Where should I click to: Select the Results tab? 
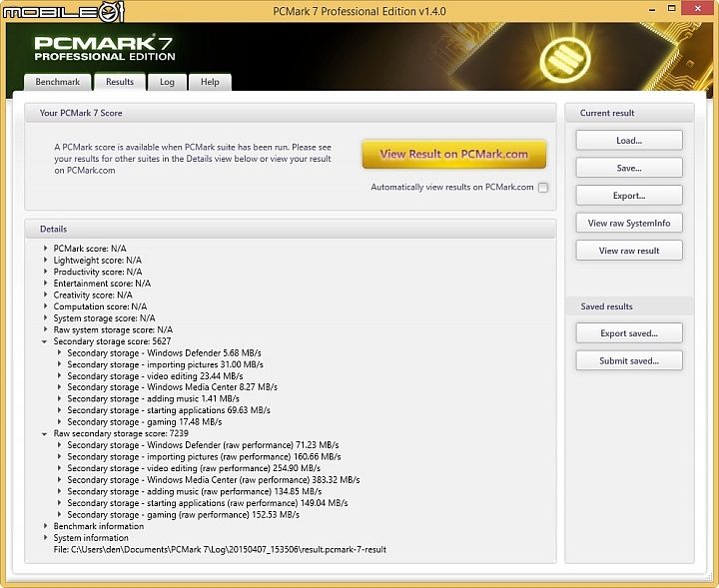[120, 82]
